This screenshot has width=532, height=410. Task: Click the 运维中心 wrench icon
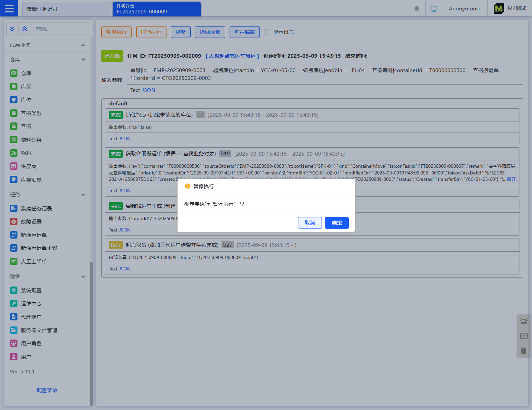coord(14,303)
